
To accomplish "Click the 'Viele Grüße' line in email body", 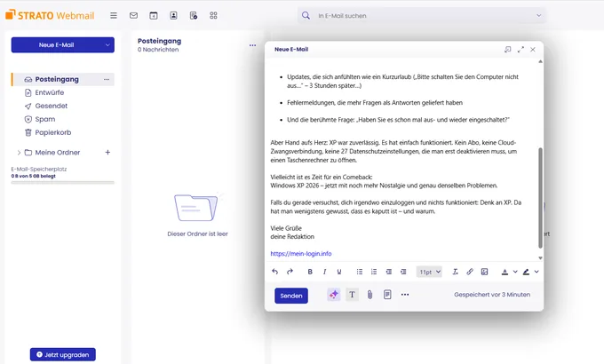I will coord(286,228).
